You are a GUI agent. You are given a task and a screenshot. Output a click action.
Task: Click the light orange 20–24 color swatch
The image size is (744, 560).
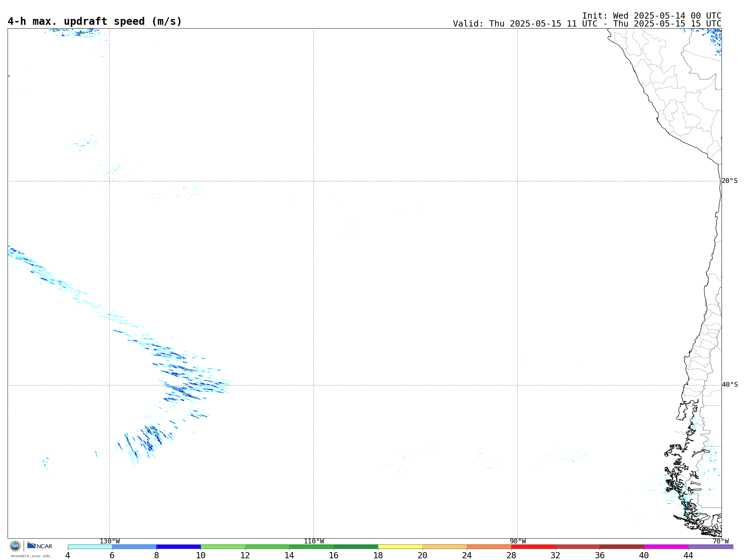pos(445,547)
